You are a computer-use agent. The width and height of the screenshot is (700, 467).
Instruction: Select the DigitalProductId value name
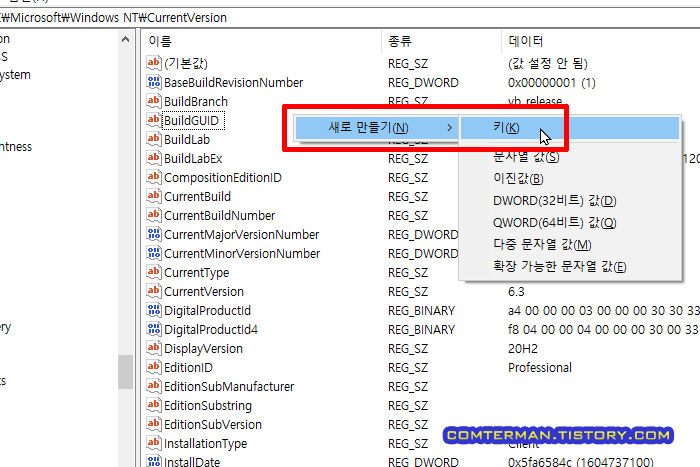coord(207,310)
